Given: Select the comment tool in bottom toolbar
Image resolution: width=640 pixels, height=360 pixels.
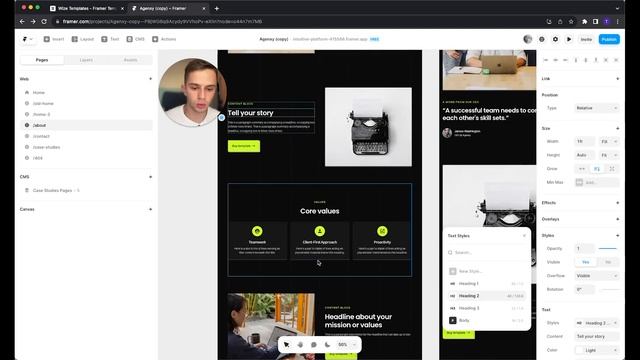Looking at the screenshot, I should [x=313, y=345].
